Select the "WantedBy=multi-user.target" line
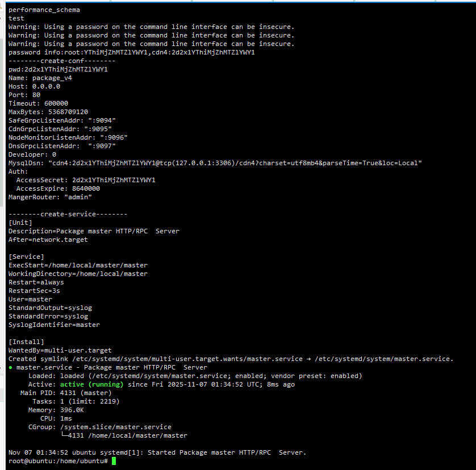This screenshot has height=470, width=476. coord(60,350)
